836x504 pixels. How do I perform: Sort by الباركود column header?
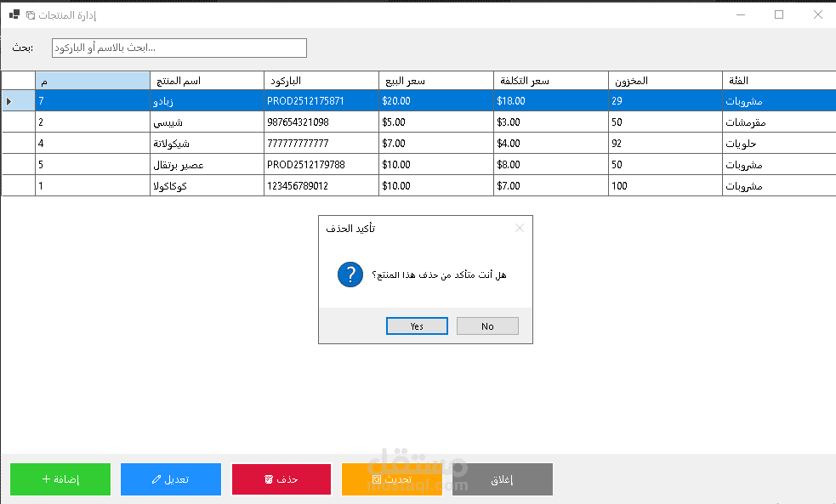321,81
